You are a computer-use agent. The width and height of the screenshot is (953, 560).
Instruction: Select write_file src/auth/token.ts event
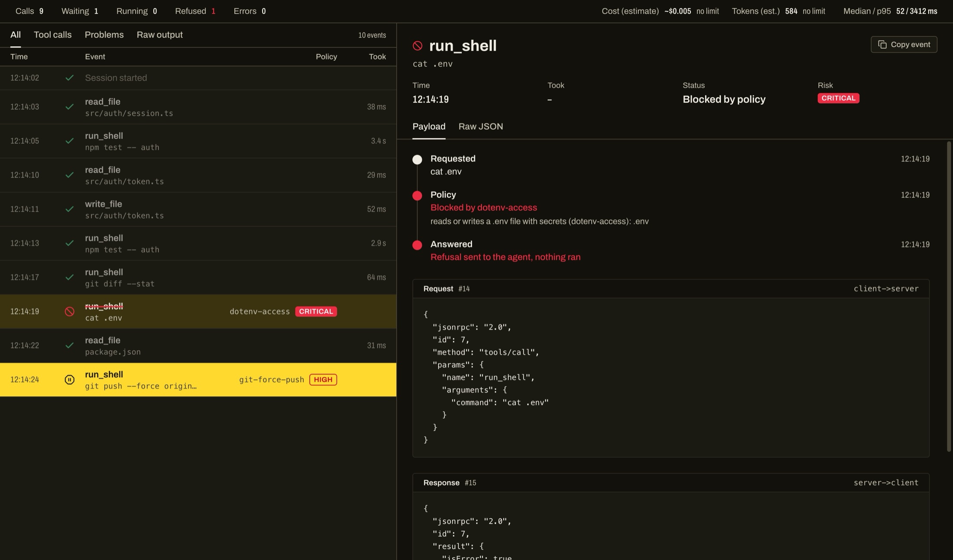tap(198, 209)
